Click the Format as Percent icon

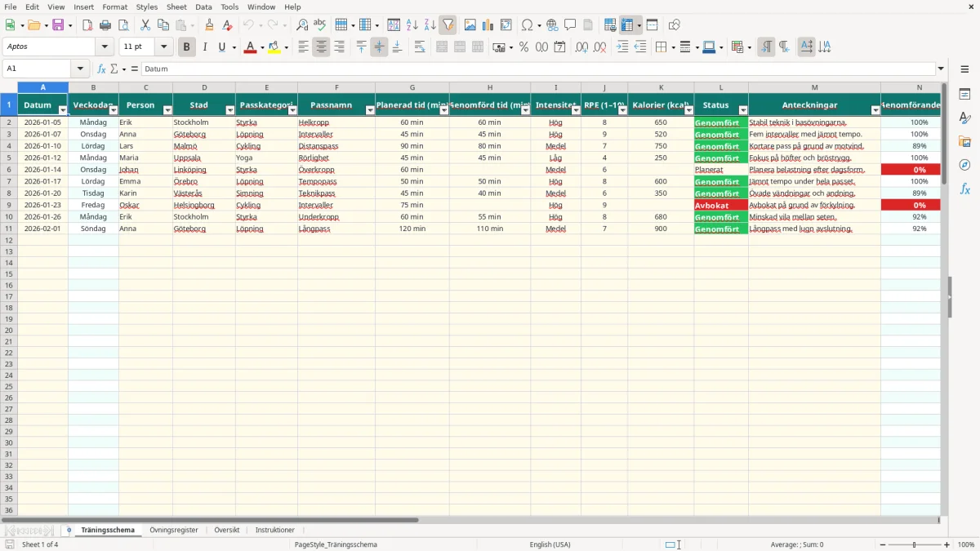coord(523,47)
